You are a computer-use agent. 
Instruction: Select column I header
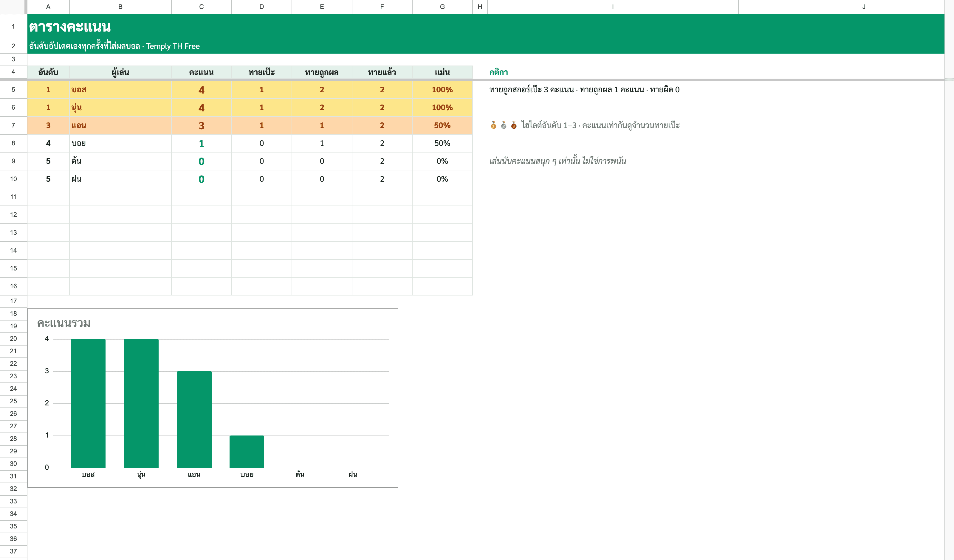[613, 7]
